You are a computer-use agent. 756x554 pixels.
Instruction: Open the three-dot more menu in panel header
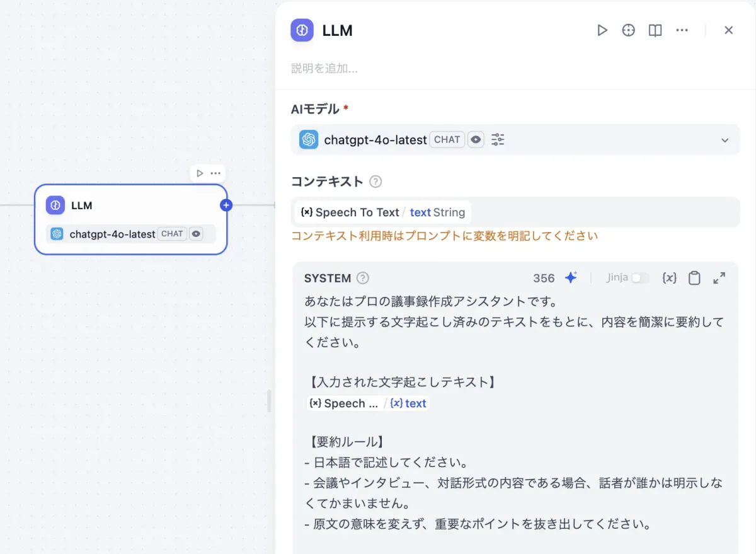pos(682,30)
